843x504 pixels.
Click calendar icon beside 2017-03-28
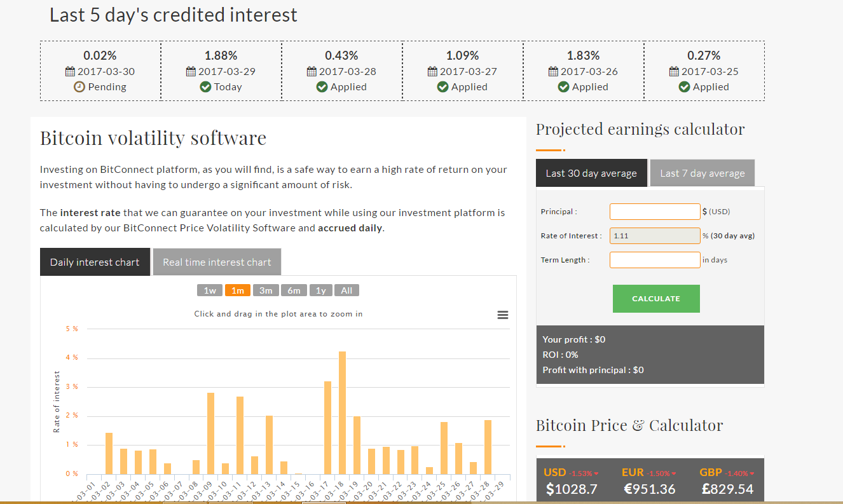point(312,71)
